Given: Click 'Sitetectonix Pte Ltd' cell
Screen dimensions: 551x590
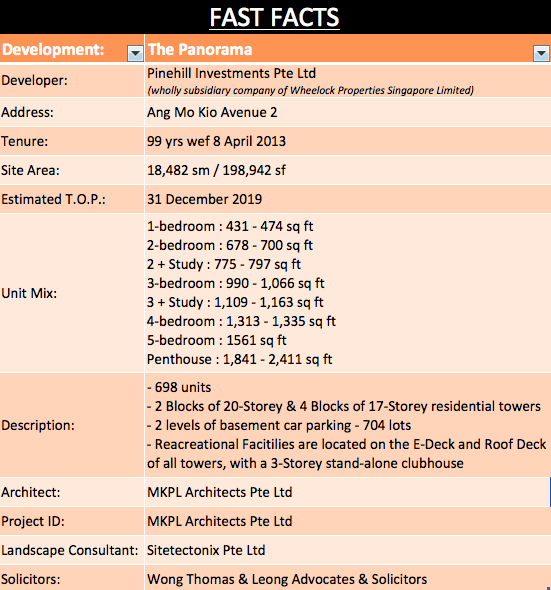Looking at the screenshot, I should coord(348,550).
